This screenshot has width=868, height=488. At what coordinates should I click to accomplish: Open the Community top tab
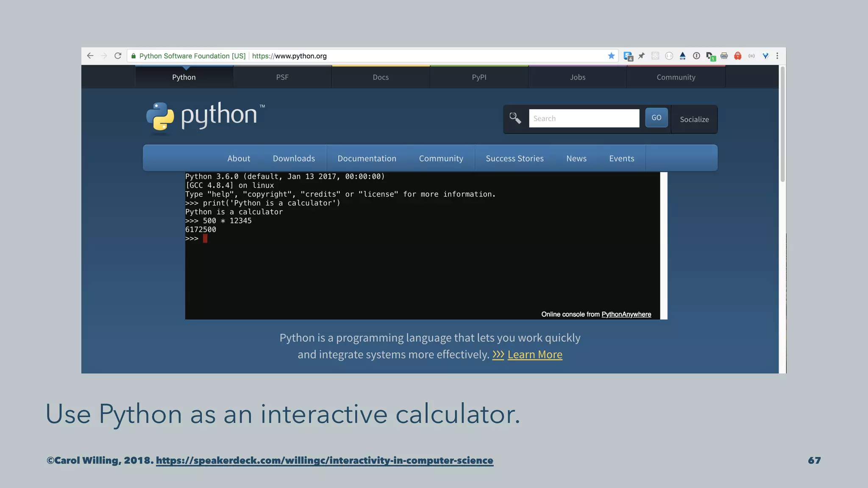coord(676,77)
